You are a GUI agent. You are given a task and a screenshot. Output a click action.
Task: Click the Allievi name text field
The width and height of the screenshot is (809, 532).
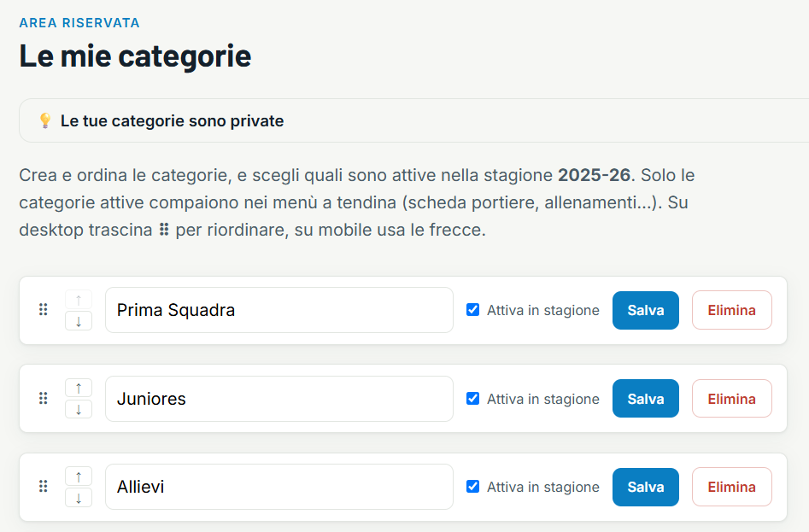(x=279, y=487)
